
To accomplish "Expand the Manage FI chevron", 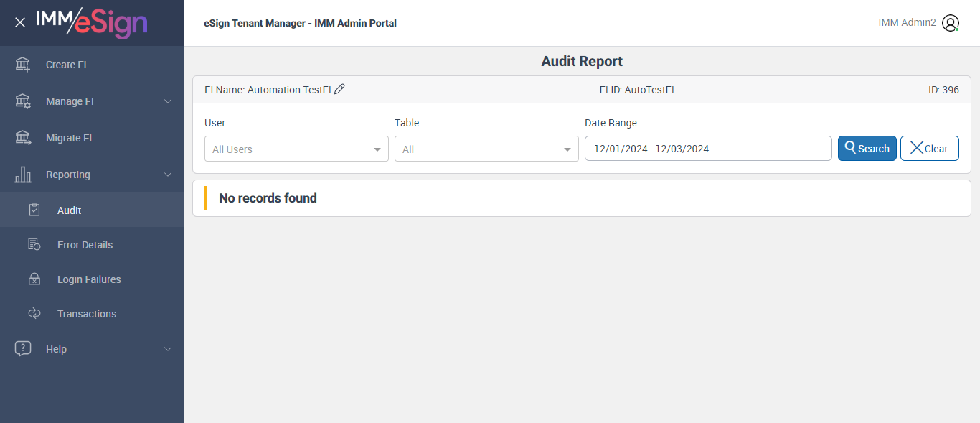I will coord(168,101).
